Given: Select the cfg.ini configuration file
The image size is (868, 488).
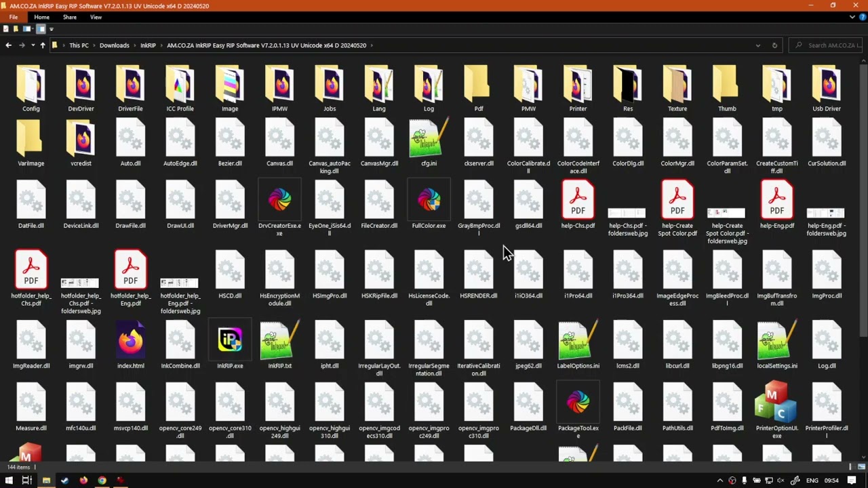Looking at the screenshot, I should (x=429, y=143).
